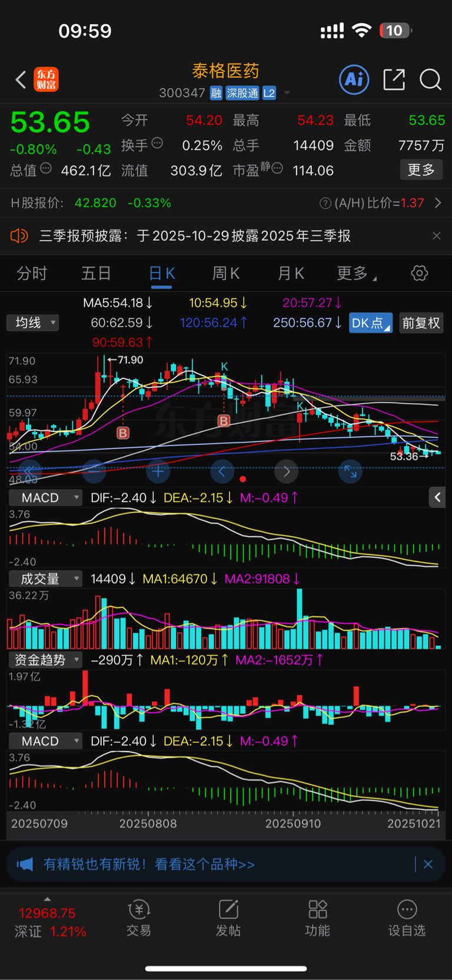
Task: Close the promo banner
Action: pos(428,865)
